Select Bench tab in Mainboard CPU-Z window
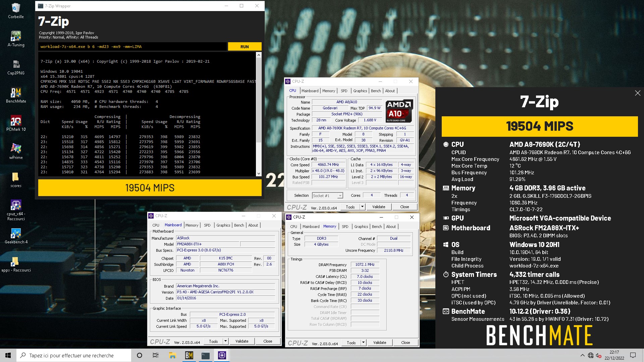 pyautogui.click(x=239, y=225)
